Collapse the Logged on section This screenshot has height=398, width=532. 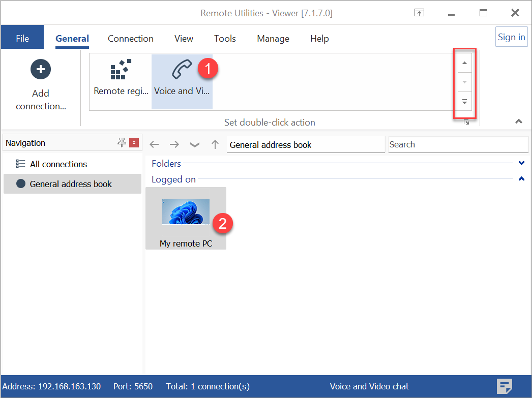[521, 179]
